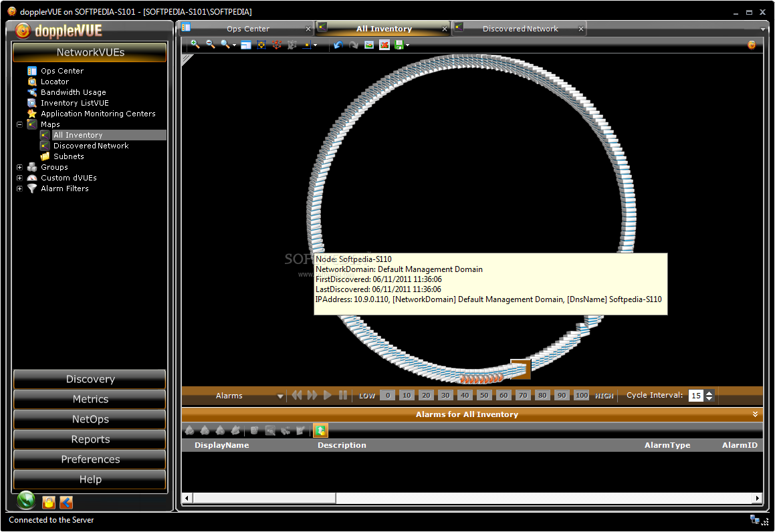Click the blue window view toolbar icon
Screen dimensions: 775x532
click(x=246, y=45)
